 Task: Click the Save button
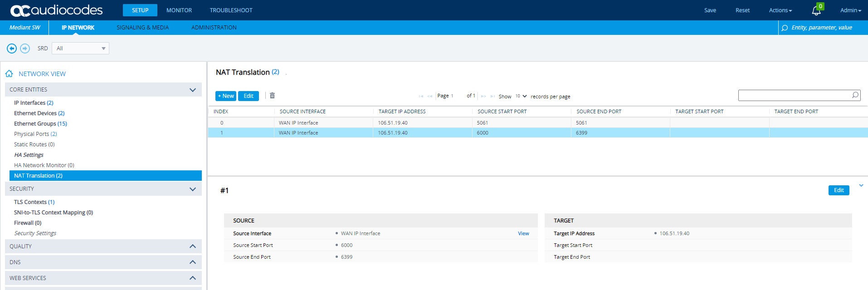(710, 10)
